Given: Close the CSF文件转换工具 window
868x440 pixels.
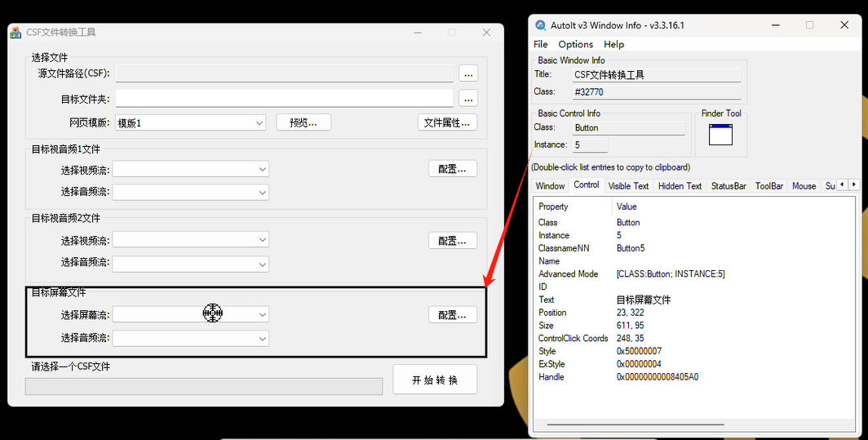Looking at the screenshot, I should point(486,33).
